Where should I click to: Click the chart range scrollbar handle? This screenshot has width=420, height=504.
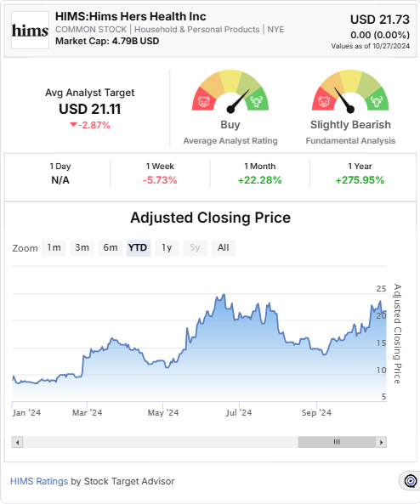pos(337,442)
